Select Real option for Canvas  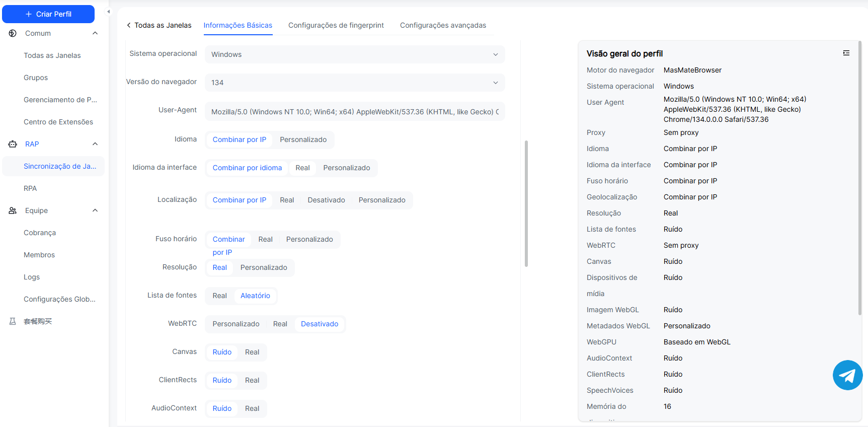(252, 352)
